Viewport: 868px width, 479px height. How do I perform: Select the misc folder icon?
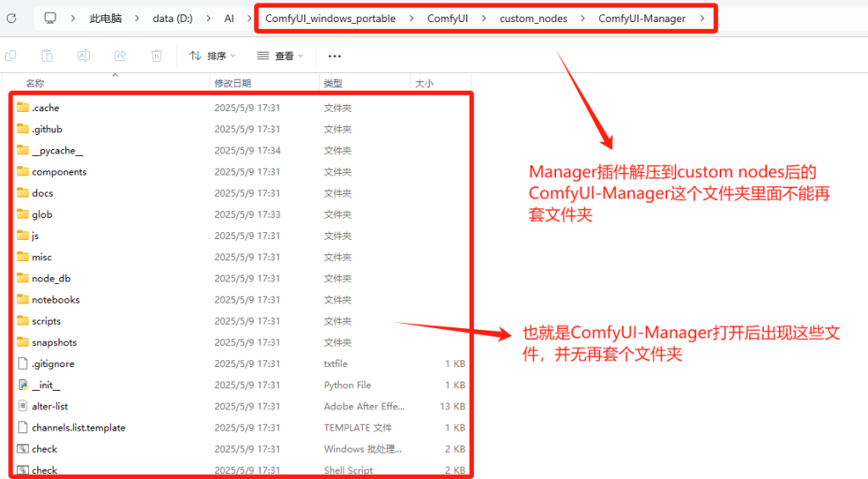coord(23,256)
